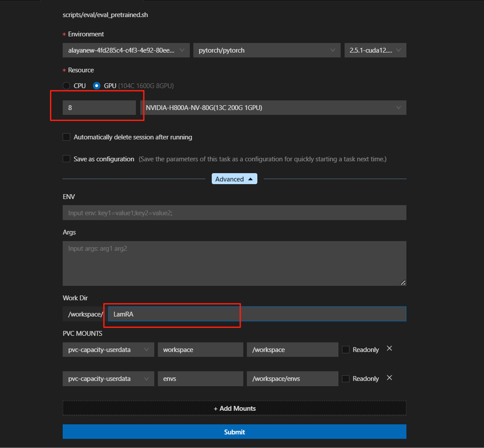Enable automatically delete session after running
The width and height of the screenshot is (484, 448).
click(x=67, y=137)
